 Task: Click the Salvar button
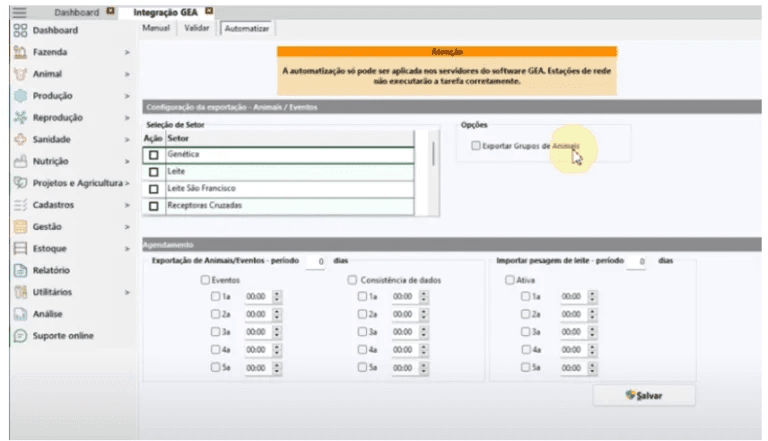644,395
